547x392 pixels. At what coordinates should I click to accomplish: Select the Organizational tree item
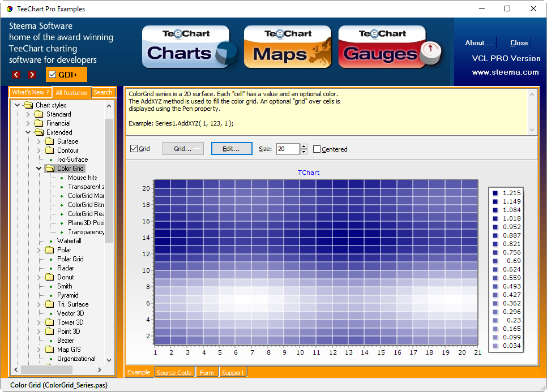pyautogui.click(x=76, y=359)
